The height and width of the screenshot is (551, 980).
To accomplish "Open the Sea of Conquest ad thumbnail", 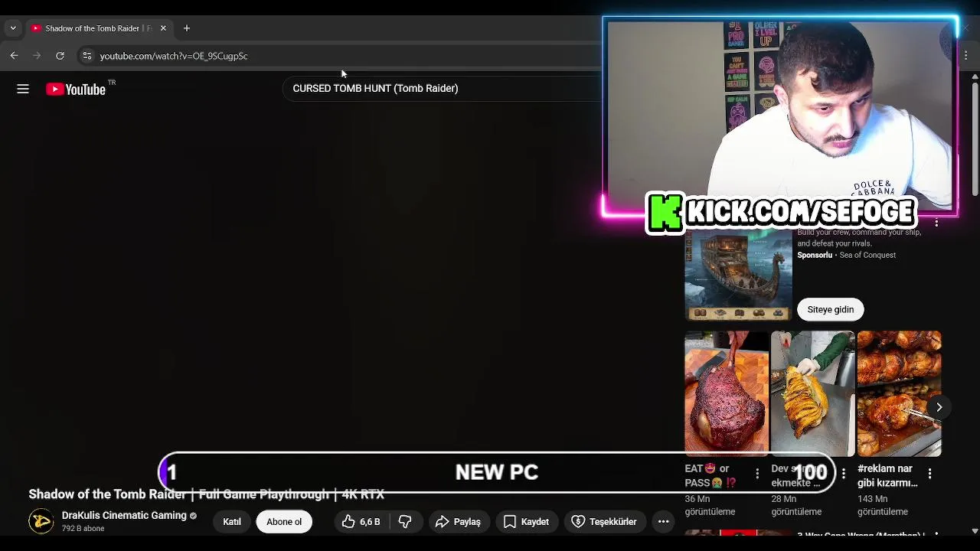I will click(738, 275).
